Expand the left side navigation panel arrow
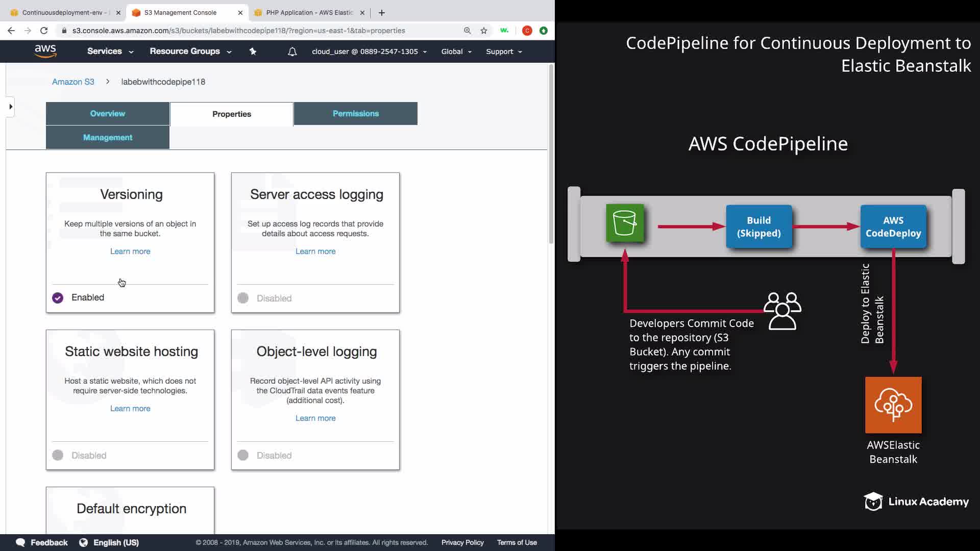 pyautogui.click(x=10, y=107)
